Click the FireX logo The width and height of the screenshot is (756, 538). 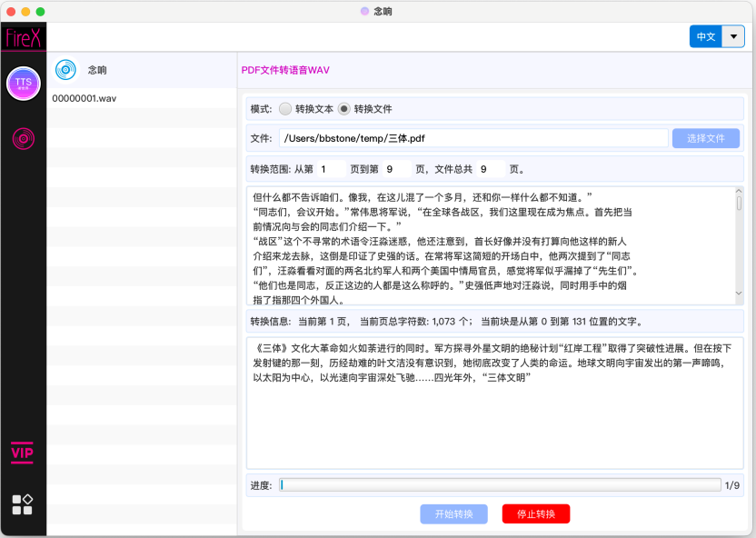tap(23, 37)
